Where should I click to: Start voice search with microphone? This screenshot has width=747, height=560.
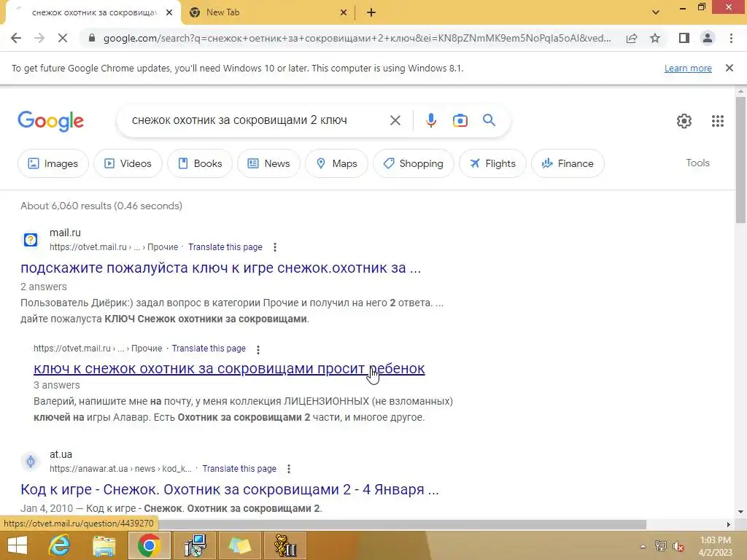(x=430, y=120)
